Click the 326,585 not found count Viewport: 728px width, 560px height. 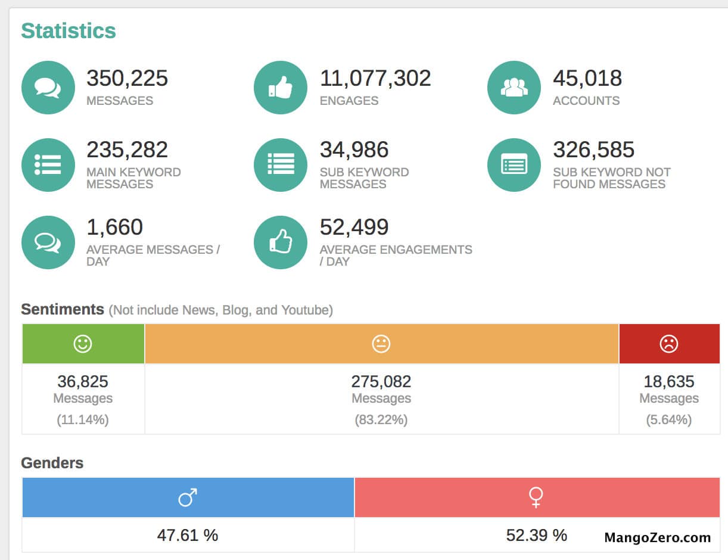coord(594,150)
